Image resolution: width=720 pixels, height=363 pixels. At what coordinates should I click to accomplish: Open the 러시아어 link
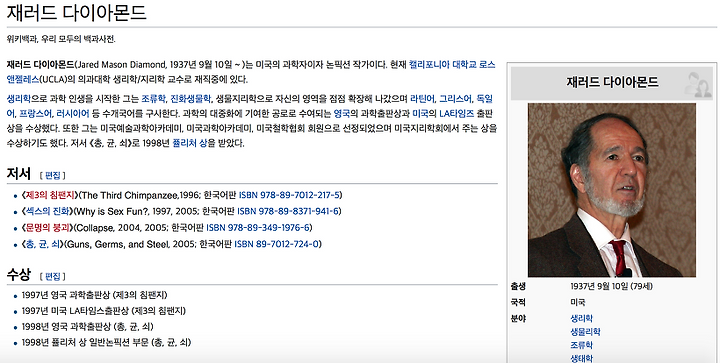pos(73,113)
